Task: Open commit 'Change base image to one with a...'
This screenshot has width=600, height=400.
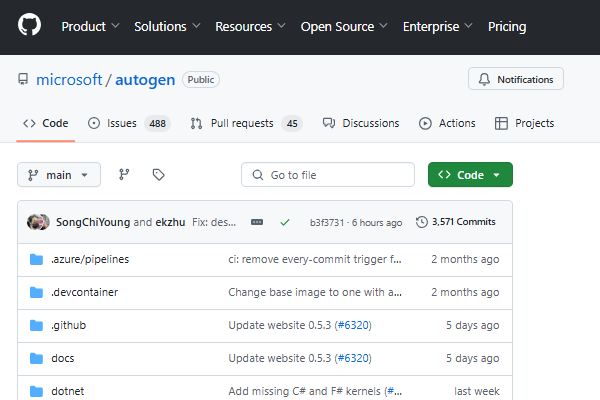Action: (315, 292)
